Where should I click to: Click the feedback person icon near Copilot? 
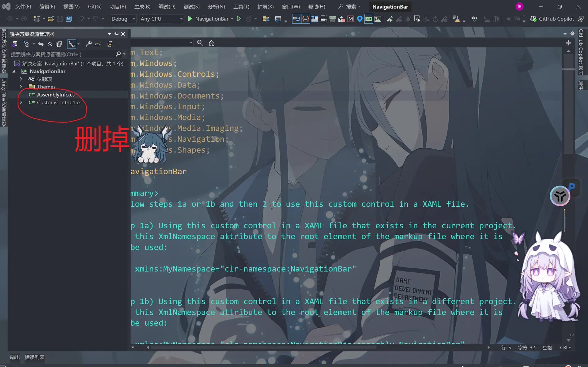[x=580, y=19]
